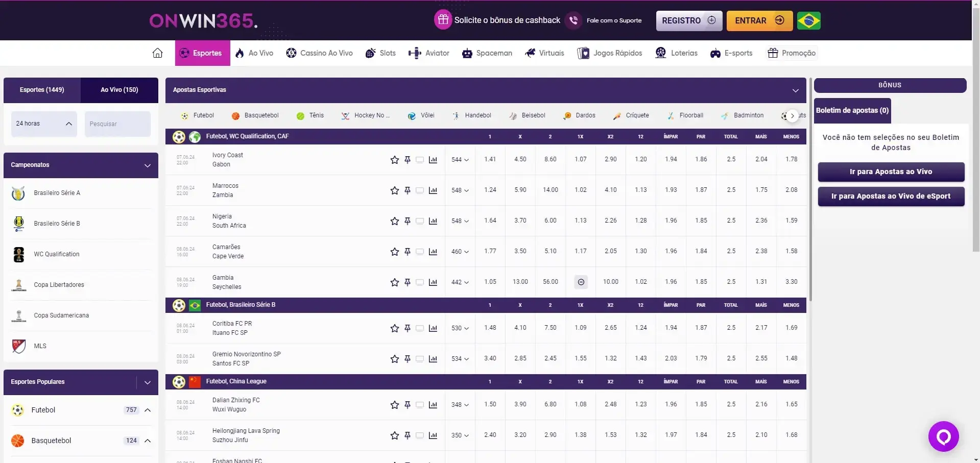Viewport: 980px width, 463px height.
Task: Click the support phone icon
Action: (x=573, y=21)
